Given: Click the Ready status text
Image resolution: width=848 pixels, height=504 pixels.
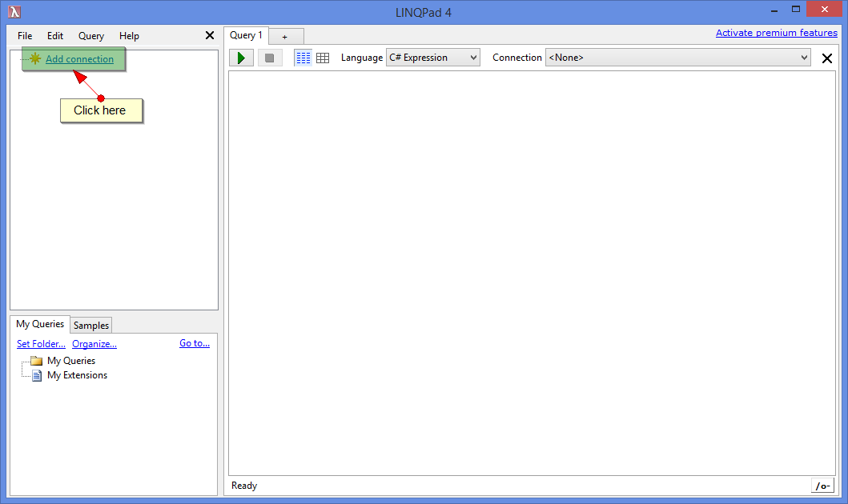Looking at the screenshot, I should pos(244,486).
